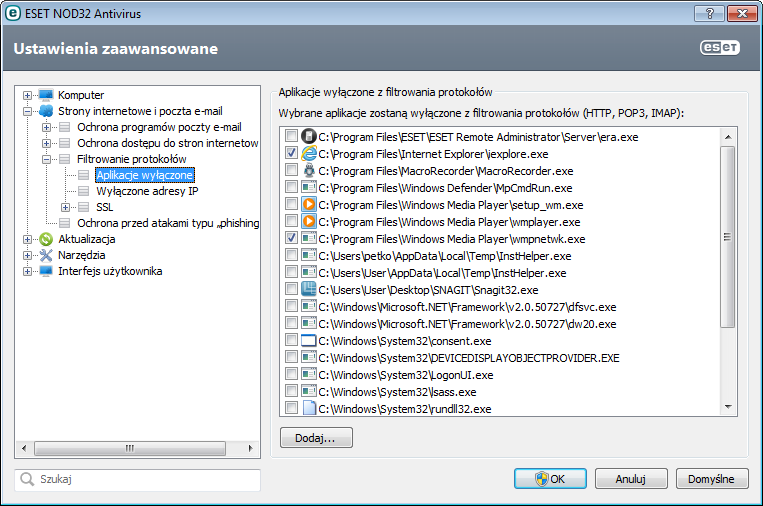Click the MpCmdRun.exe file icon
The height and width of the screenshot is (506, 763).
[x=309, y=187]
